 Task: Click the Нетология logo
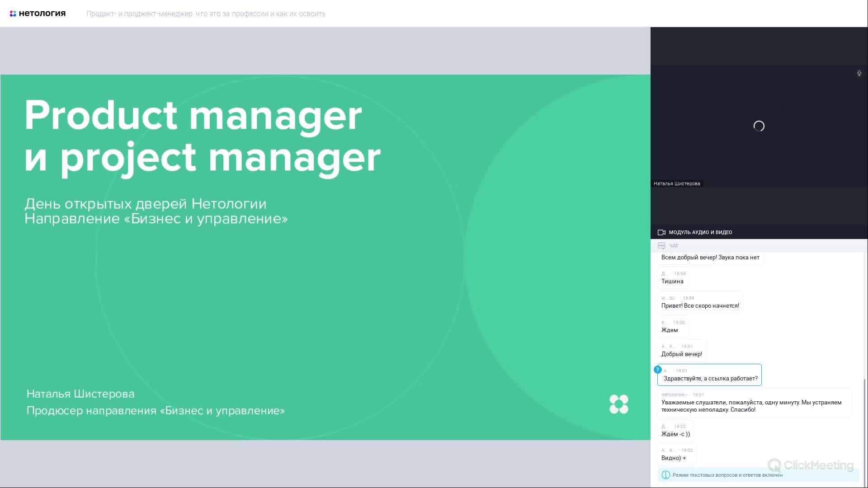click(x=38, y=14)
